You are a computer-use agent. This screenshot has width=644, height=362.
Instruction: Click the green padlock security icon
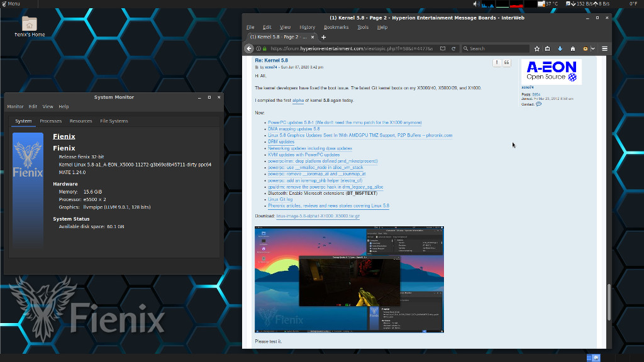click(x=265, y=48)
